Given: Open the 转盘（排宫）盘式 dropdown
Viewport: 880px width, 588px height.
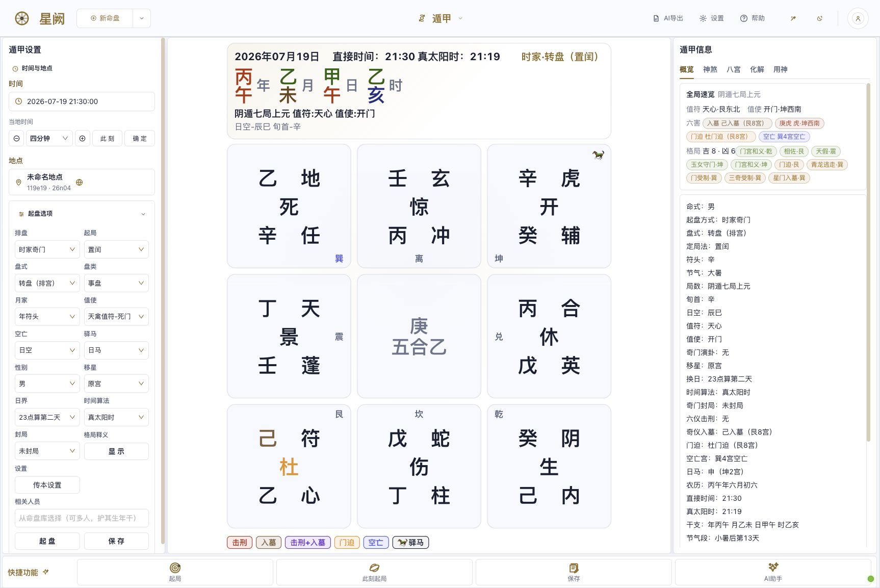Looking at the screenshot, I should pos(47,283).
